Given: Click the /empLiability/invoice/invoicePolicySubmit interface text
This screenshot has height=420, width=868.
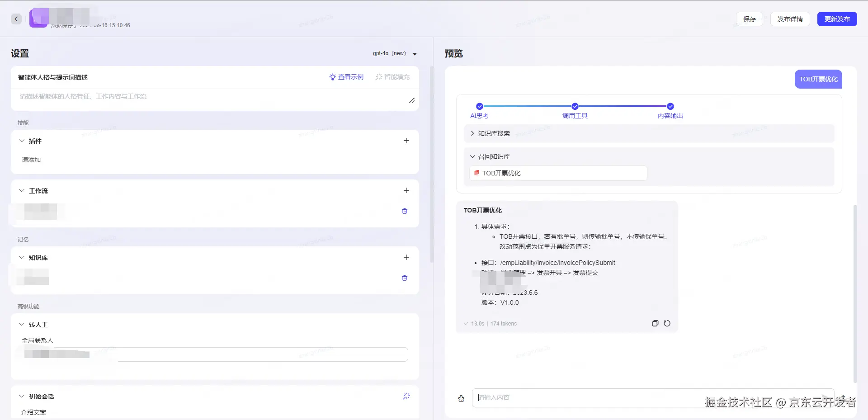Looking at the screenshot, I should point(557,263).
